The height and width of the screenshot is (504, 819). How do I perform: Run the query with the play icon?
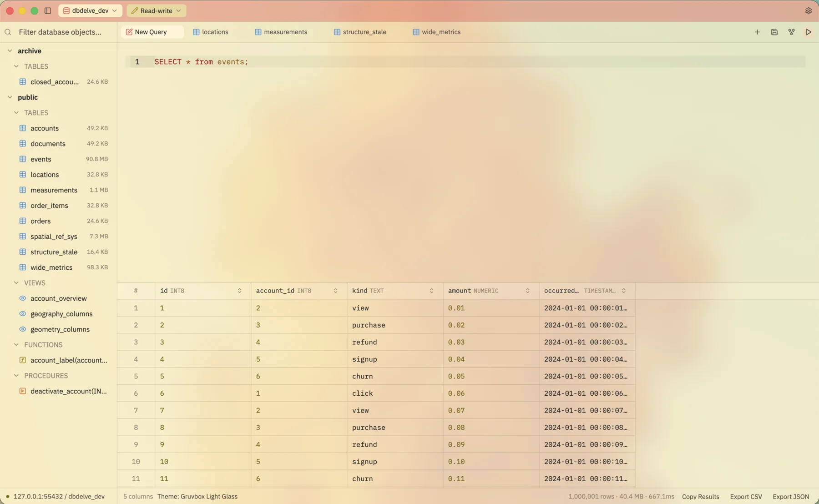(809, 32)
